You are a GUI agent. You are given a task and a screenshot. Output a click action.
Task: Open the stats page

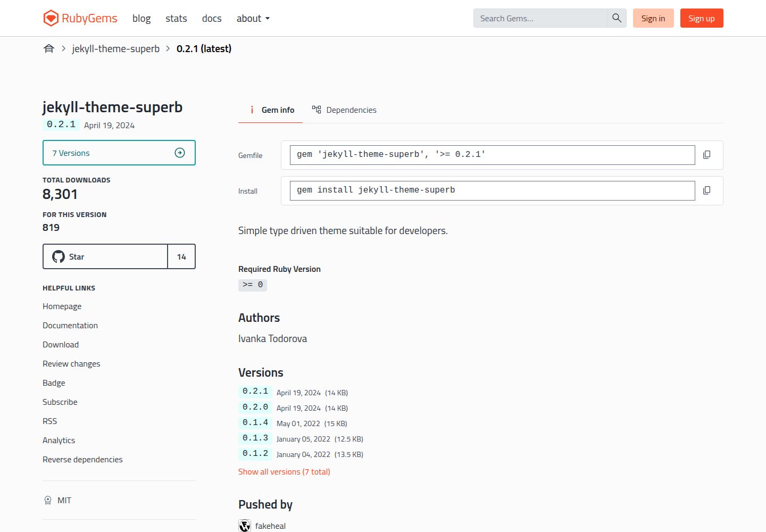(176, 18)
